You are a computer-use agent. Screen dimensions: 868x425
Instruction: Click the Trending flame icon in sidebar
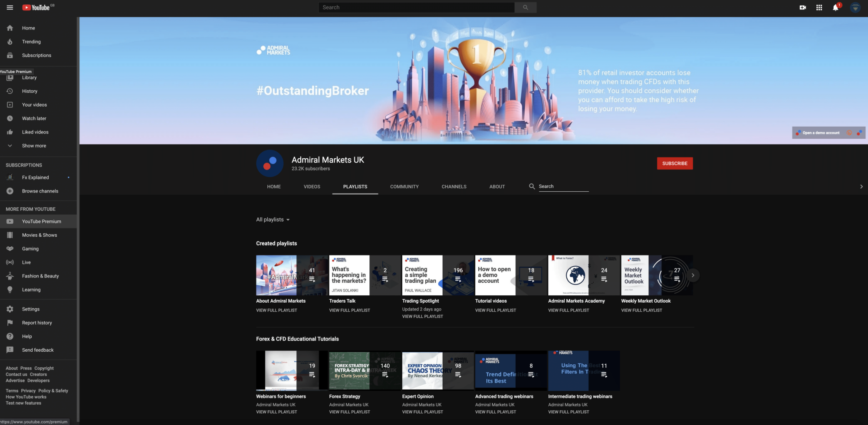(10, 42)
